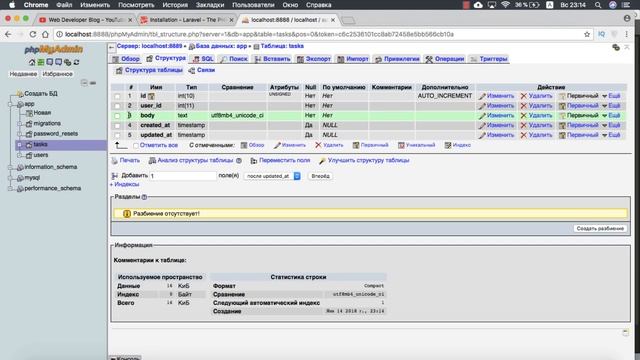Viewport: 640px width, 360px height.
Task: Collapse the app database tree node
Action: 11,104
